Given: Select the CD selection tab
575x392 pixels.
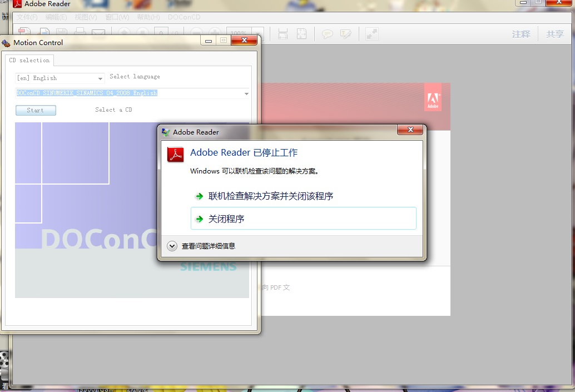Looking at the screenshot, I should coord(29,60).
